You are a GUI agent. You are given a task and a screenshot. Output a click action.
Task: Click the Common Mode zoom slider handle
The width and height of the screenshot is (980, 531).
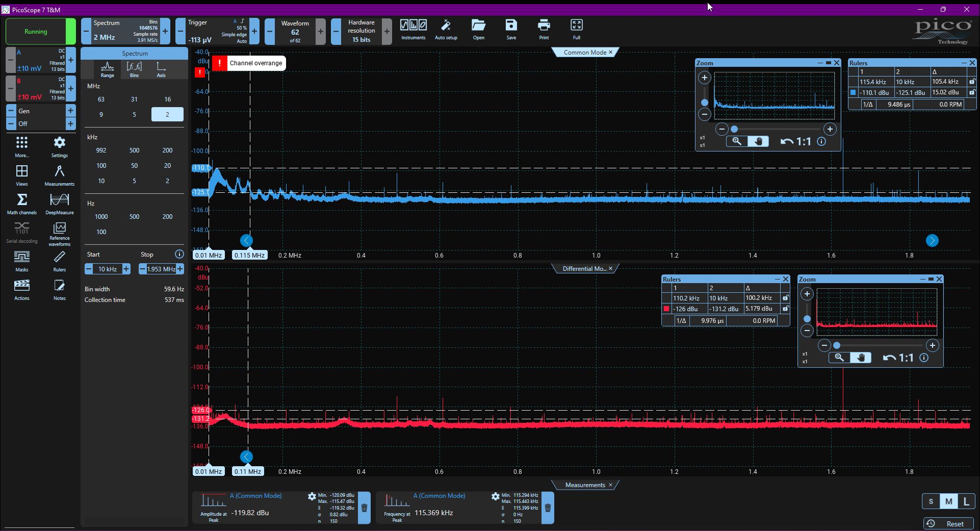click(734, 129)
